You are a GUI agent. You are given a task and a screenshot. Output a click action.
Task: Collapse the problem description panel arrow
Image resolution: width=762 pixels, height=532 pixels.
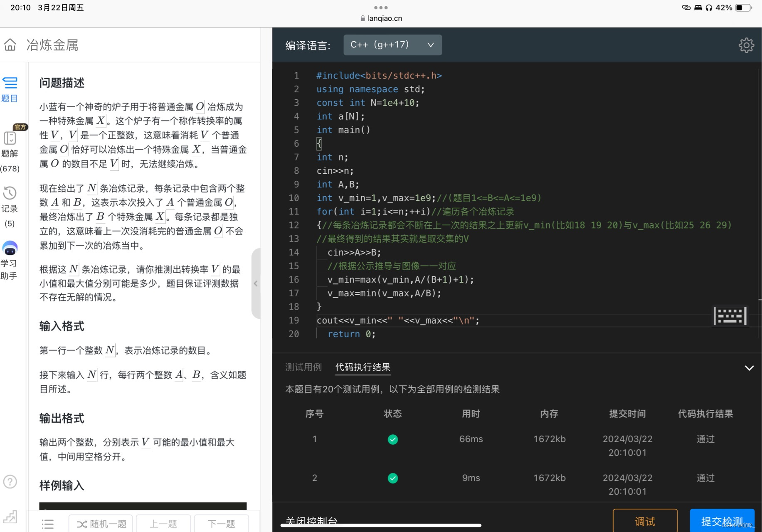point(256,283)
